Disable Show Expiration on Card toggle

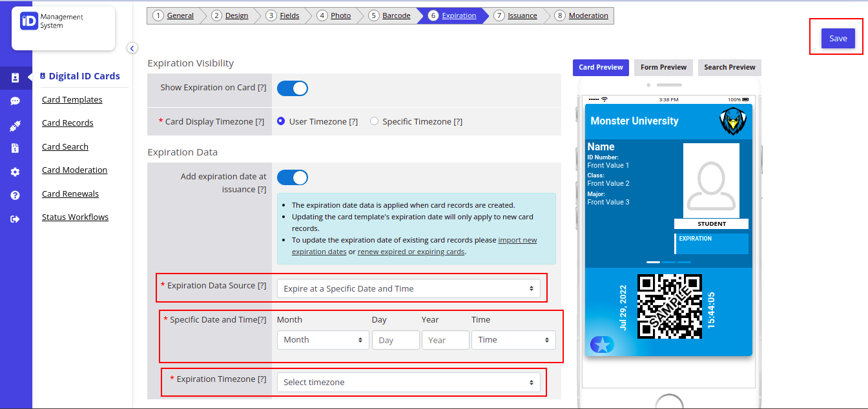[x=293, y=88]
